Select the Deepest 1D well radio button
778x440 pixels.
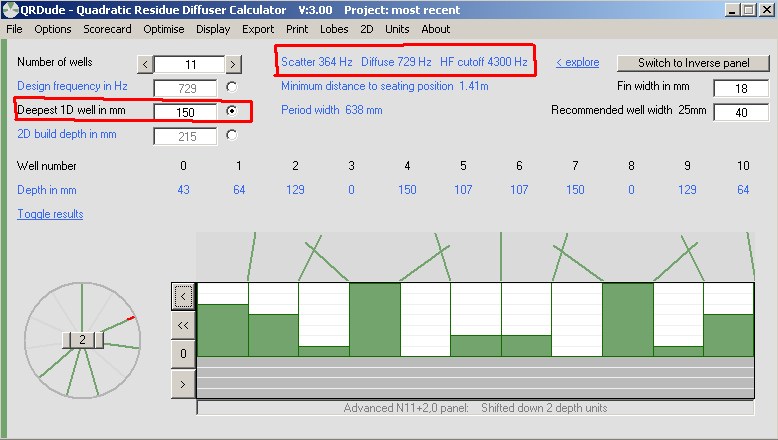231,111
